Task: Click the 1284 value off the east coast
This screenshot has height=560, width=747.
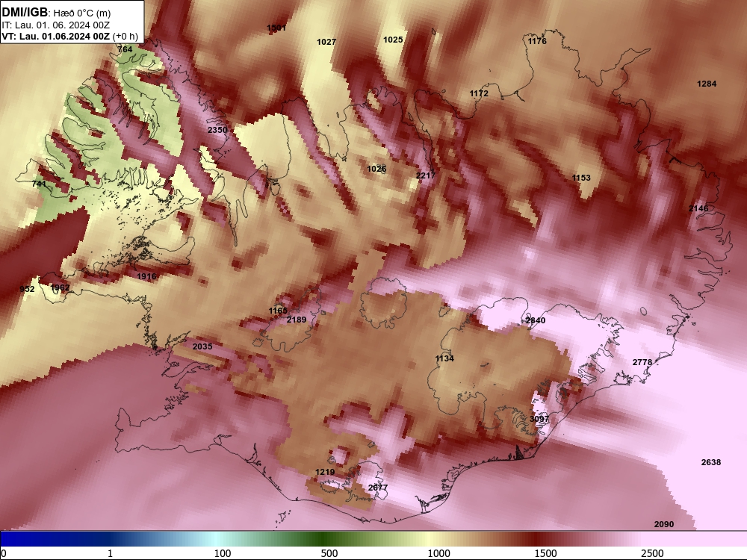Action: point(707,84)
